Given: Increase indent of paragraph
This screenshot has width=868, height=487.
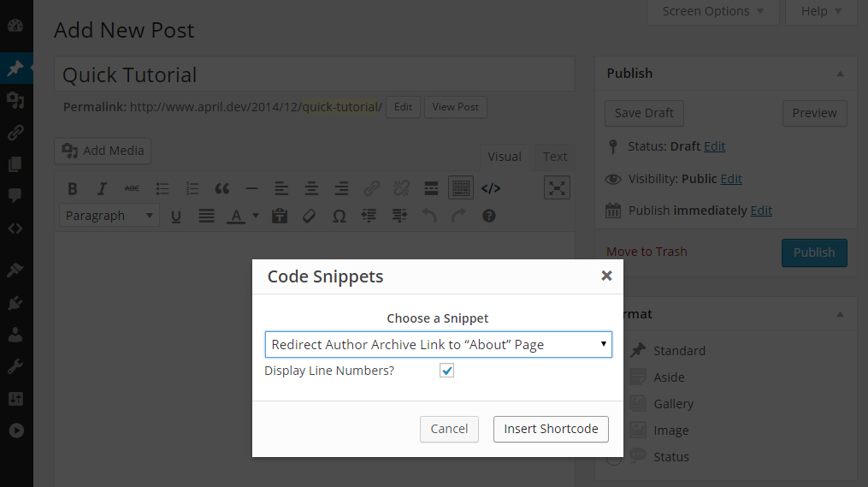Looking at the screenshot, I should 399,216.
